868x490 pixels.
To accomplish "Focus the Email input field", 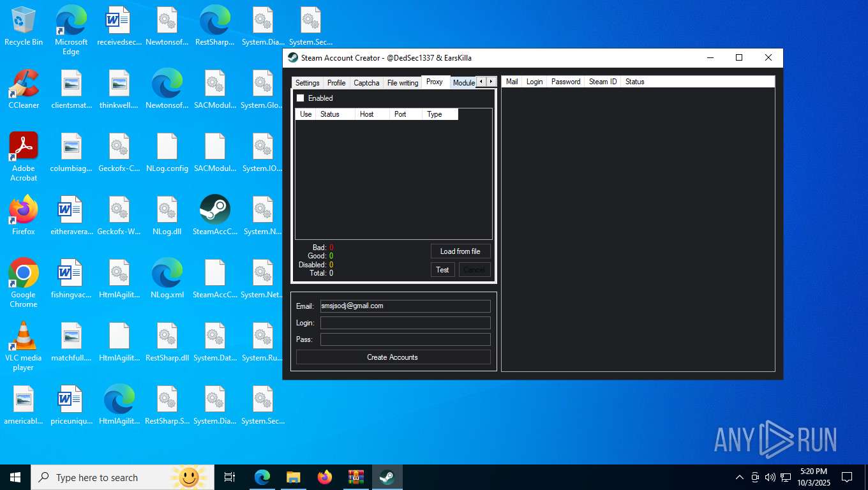I will click(x=405, y=306).
